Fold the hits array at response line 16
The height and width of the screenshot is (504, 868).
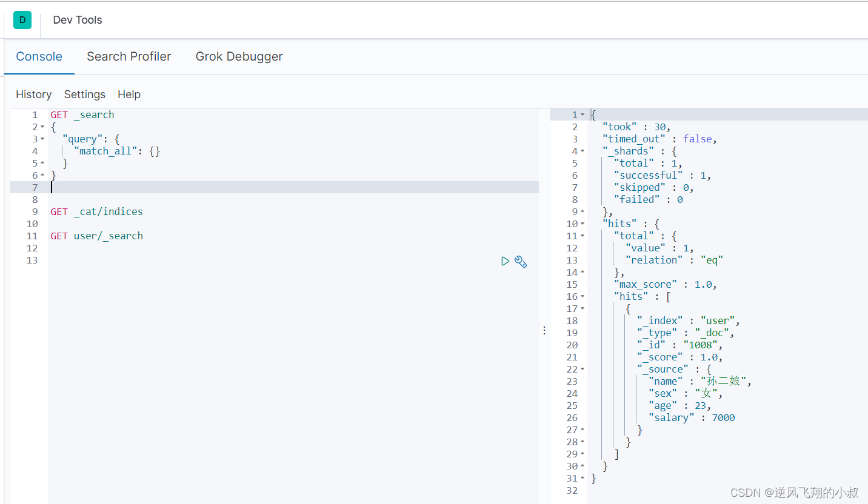(x=583, y=297)
